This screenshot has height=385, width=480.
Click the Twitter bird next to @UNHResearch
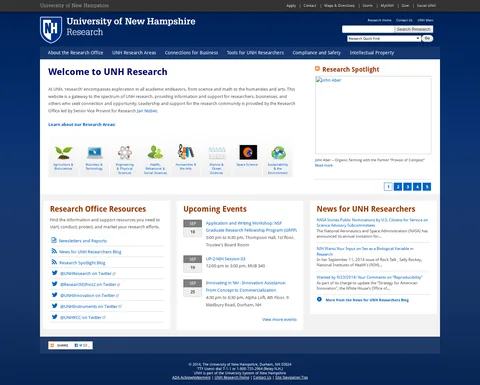click(54, 273)
